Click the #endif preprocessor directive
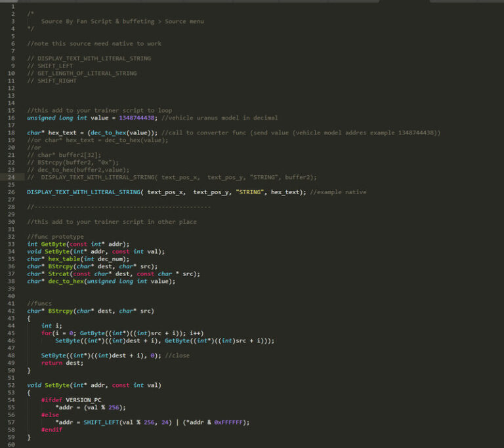 [52, 429]
